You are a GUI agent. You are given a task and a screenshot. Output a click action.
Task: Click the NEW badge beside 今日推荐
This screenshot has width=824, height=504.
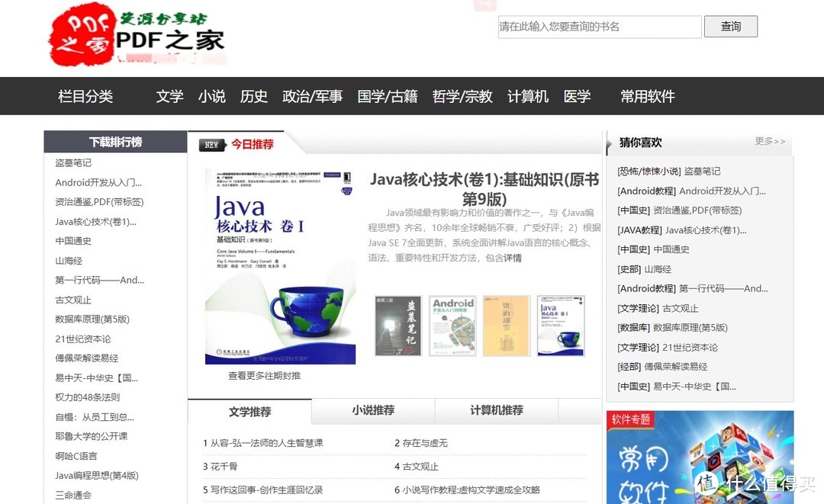(x=212, y=145)
